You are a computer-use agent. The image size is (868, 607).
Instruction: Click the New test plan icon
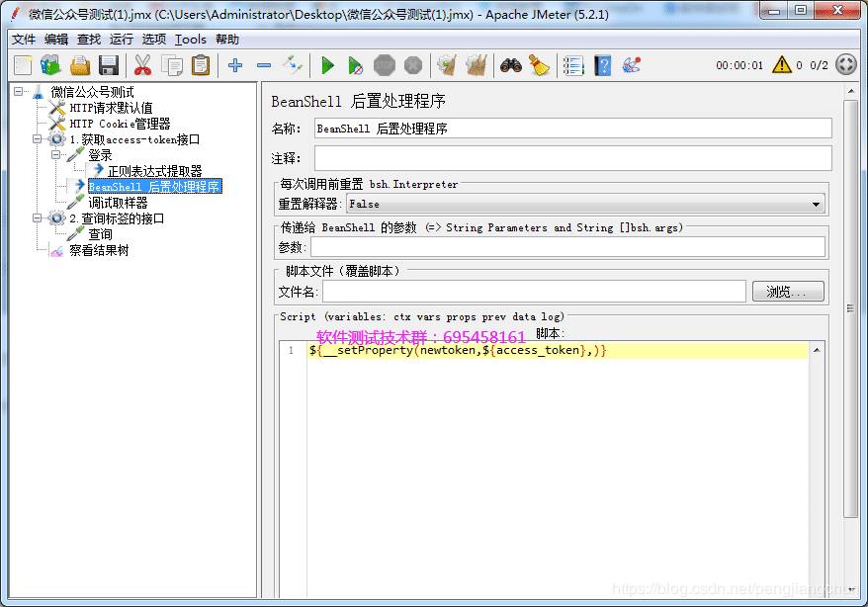pos(23,65)
